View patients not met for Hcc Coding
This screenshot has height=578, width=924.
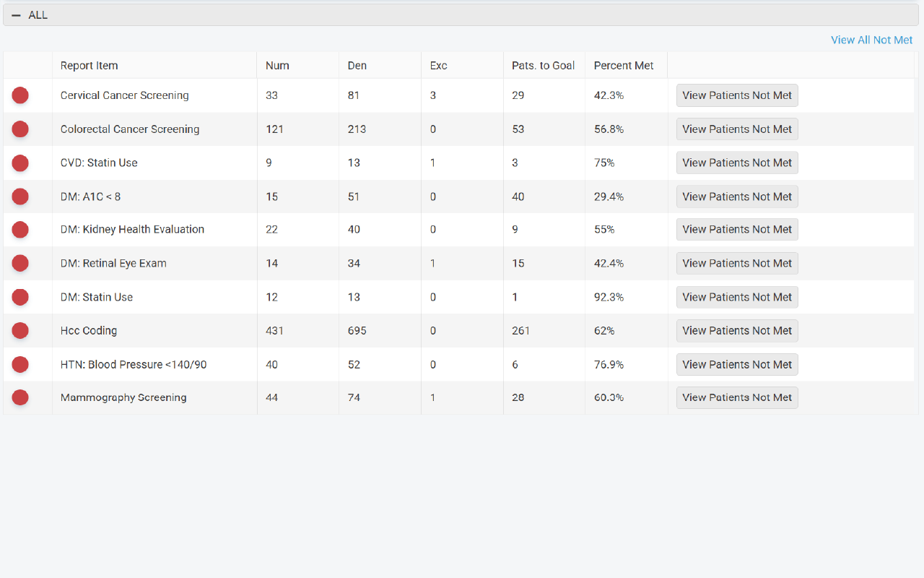[737, 331]
